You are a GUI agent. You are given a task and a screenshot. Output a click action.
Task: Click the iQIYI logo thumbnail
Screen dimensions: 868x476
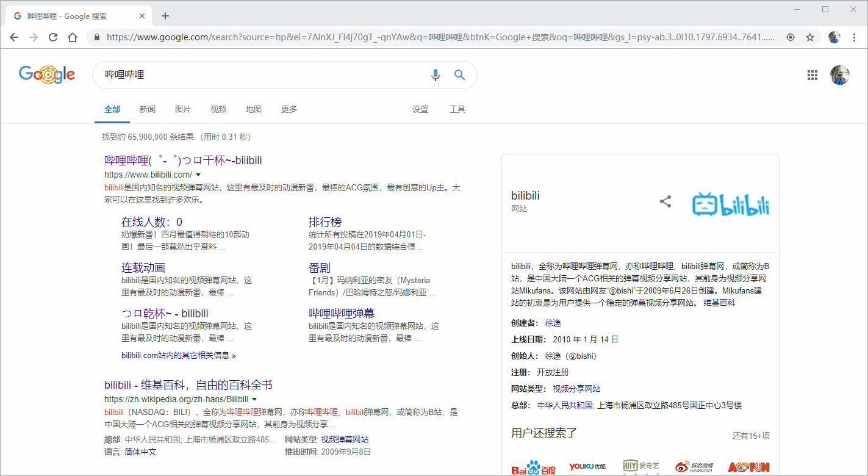click(641, 467)
